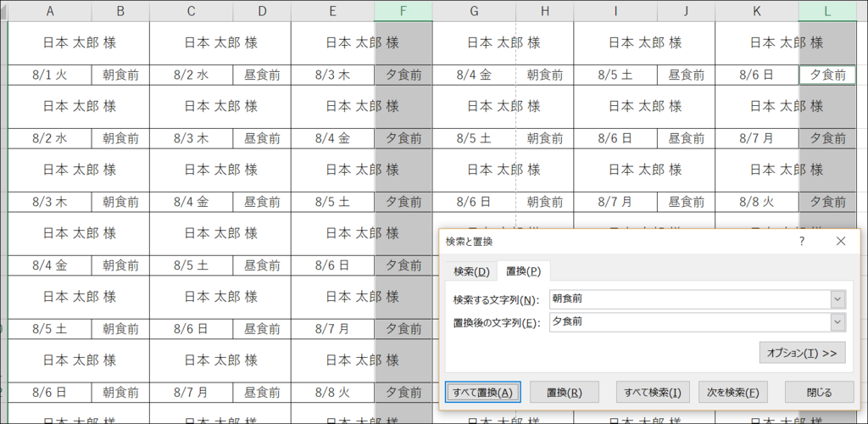Screen dimensions: 868x424
Task: Select column B header
Action: (120, 11)
